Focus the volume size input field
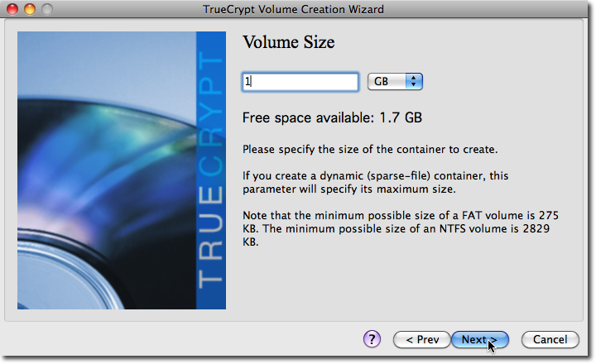 300,82
